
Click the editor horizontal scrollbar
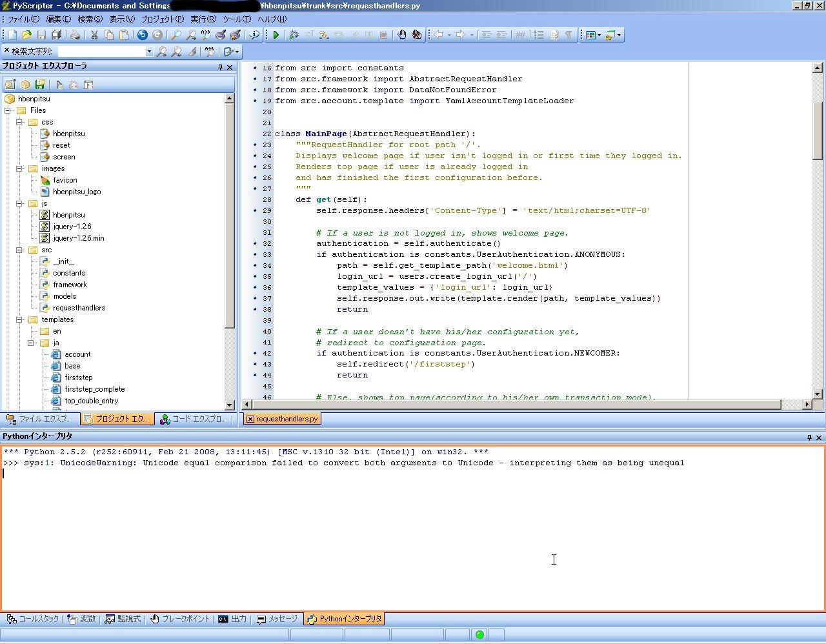tap(516, 405)
